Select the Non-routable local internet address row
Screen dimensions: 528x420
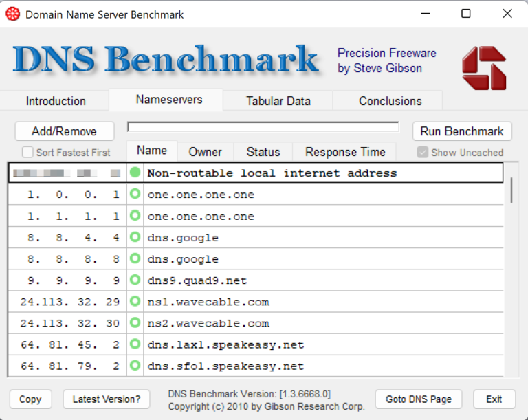(256, 173)
